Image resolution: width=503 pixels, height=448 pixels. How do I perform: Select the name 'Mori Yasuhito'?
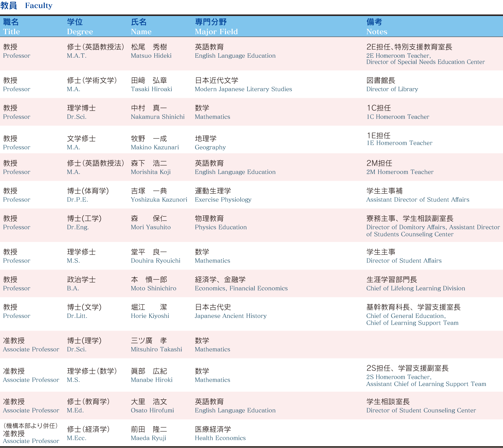click(151, 227)
